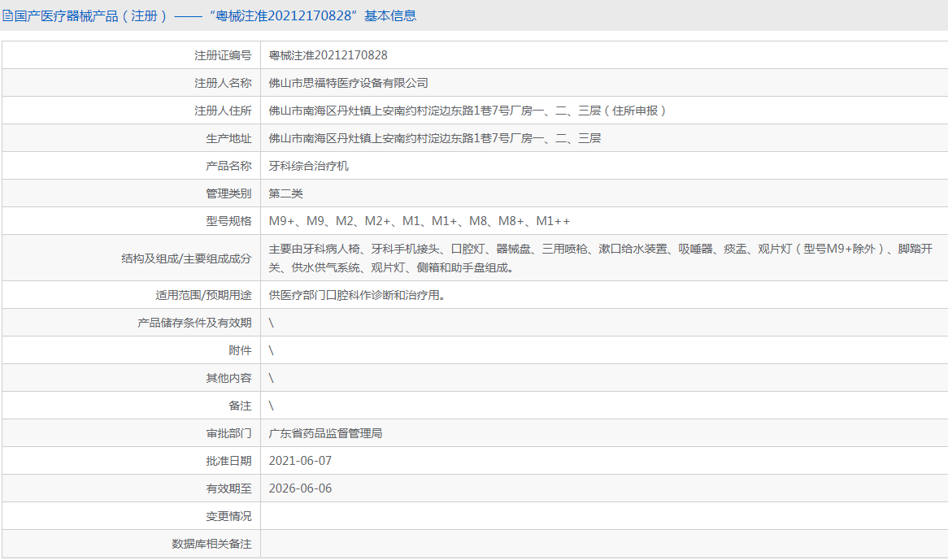This screenshot has width=948, height=560.
Task: Click the 审批部门 row label
Action: coord(228,433)
